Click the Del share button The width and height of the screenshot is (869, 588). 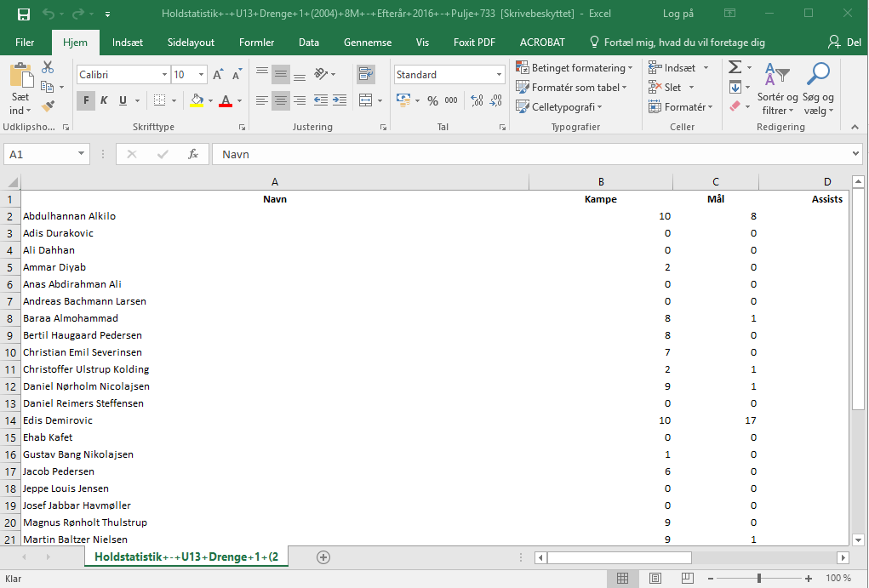844,43
